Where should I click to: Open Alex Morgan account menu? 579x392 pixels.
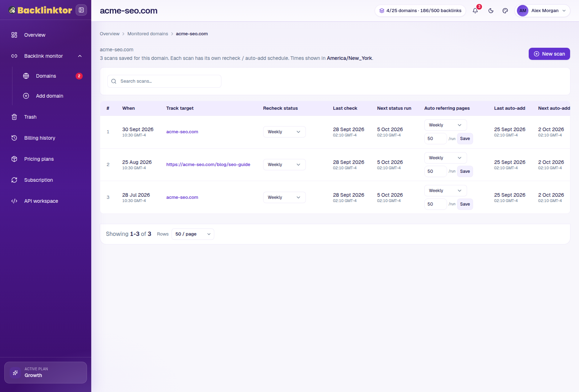542,11
